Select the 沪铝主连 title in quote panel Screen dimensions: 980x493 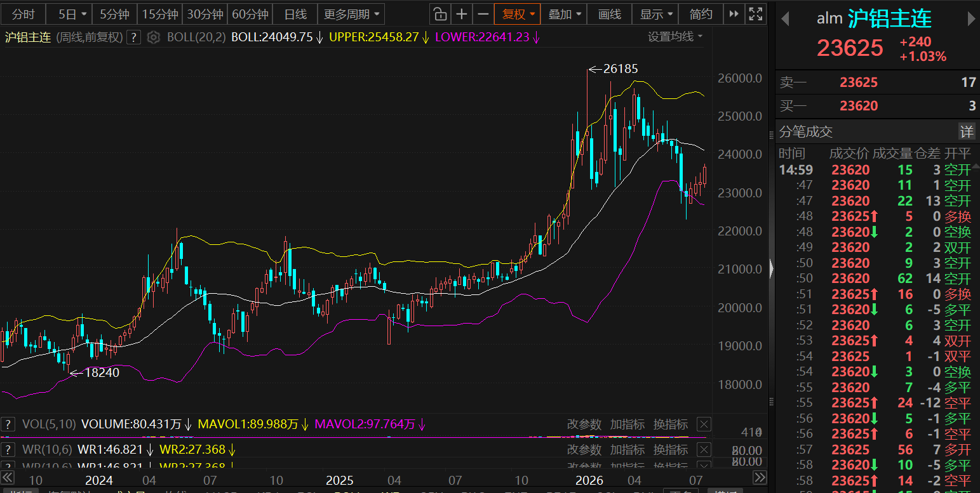coord(890,18)
